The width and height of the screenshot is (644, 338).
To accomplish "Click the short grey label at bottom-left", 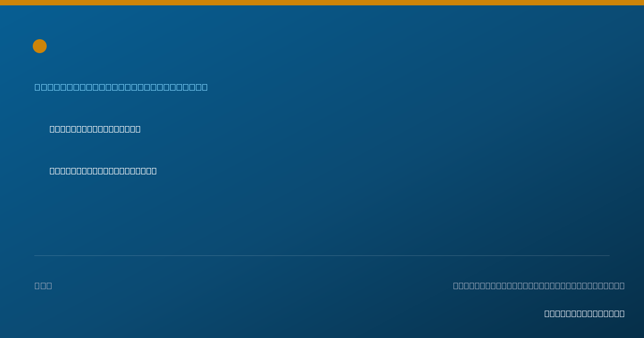I will tap(43, 285).
